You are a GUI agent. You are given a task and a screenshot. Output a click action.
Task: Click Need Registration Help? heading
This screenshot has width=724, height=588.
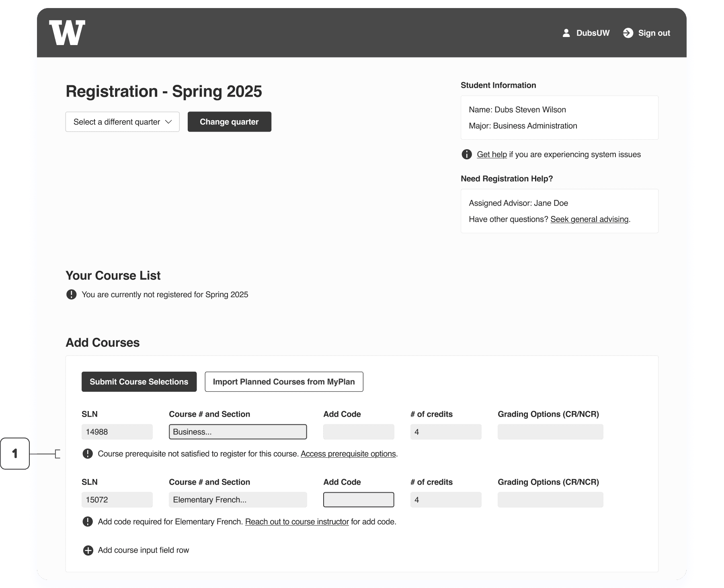507,179
